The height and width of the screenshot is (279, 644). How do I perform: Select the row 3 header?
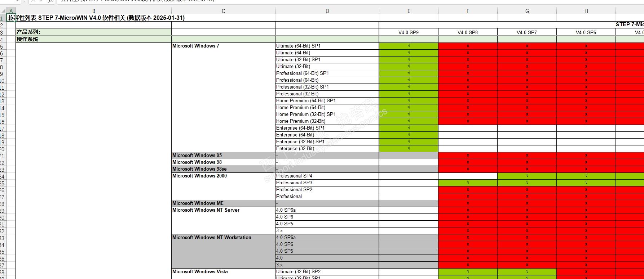(x=3, y=32)
